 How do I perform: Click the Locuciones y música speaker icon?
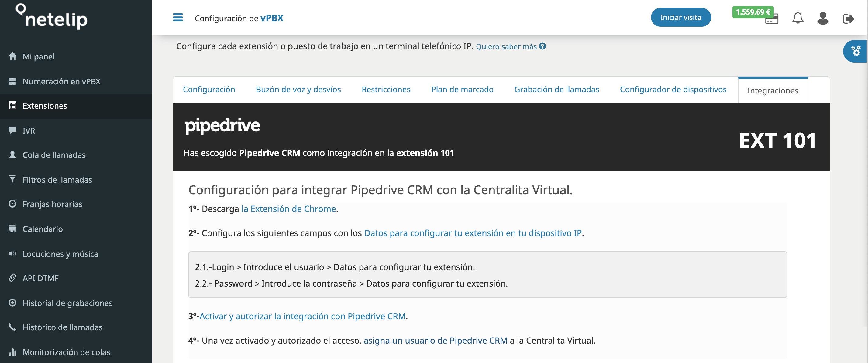tap(12, 253)
